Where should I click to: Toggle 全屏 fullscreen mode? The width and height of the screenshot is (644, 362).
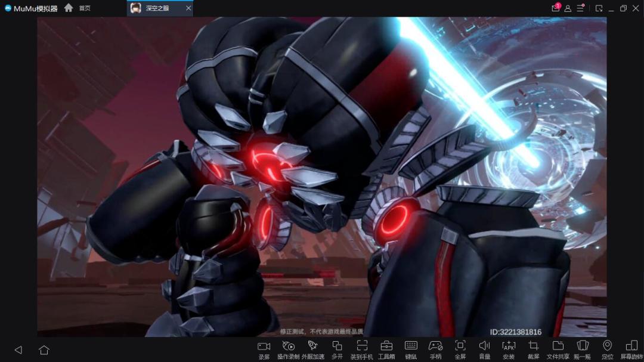[x=460, y=349]
